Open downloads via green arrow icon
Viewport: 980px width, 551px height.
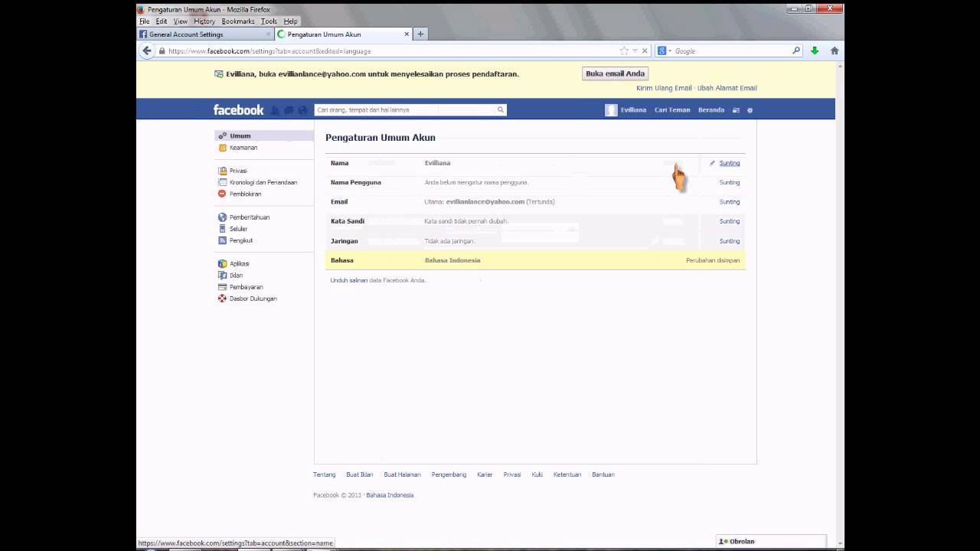pos(815,51)
